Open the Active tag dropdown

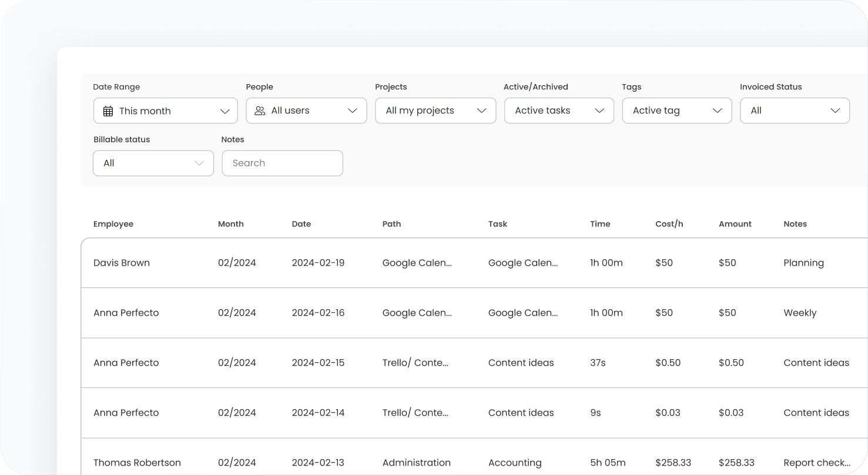pos(676,111)
